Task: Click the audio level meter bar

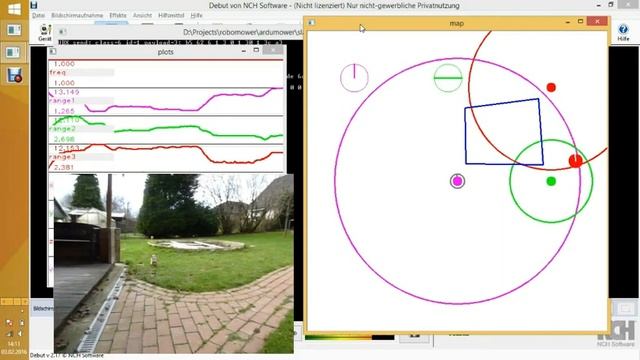Action: click(350, 338)
